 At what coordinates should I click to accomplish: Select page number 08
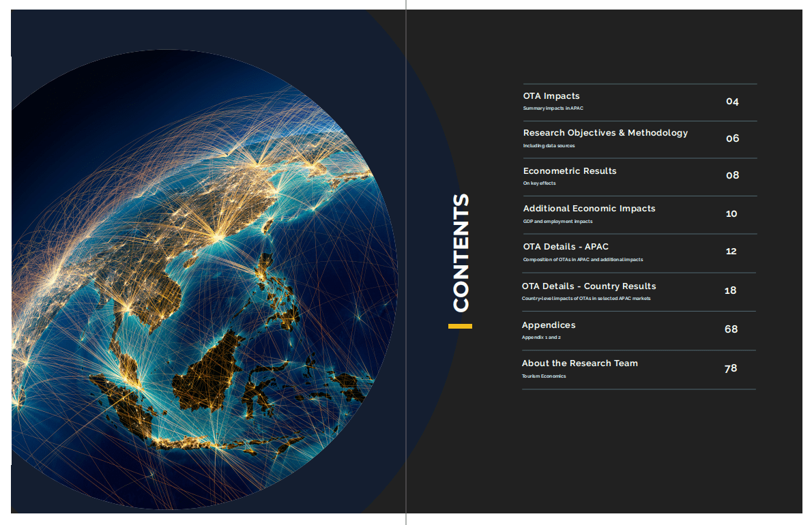click(732, 175)
